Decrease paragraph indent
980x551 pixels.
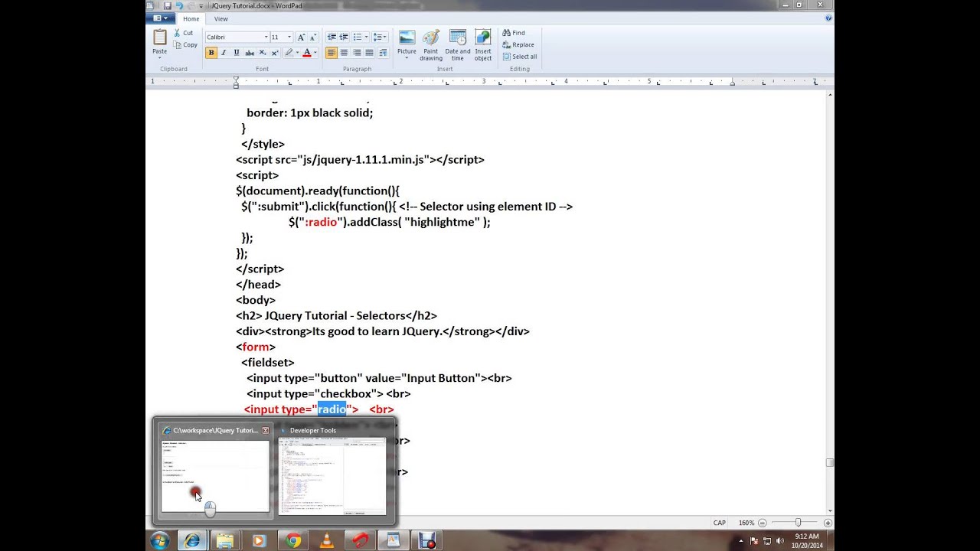(x=332, y=37)
